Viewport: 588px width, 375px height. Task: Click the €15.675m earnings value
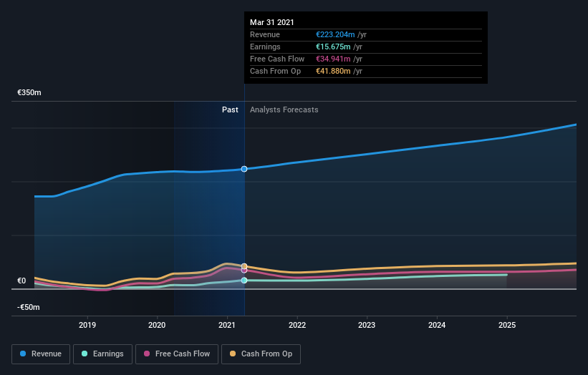click(x=333, y=47)
